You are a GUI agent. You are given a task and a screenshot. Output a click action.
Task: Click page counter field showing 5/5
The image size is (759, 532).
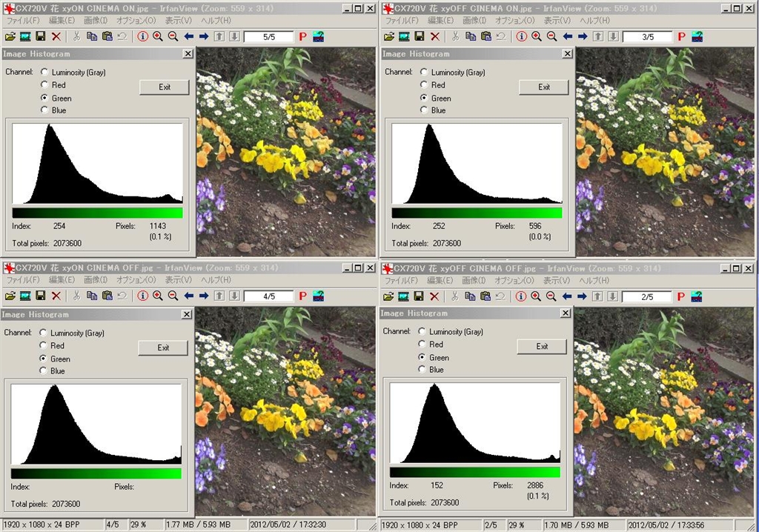[268, 37]
